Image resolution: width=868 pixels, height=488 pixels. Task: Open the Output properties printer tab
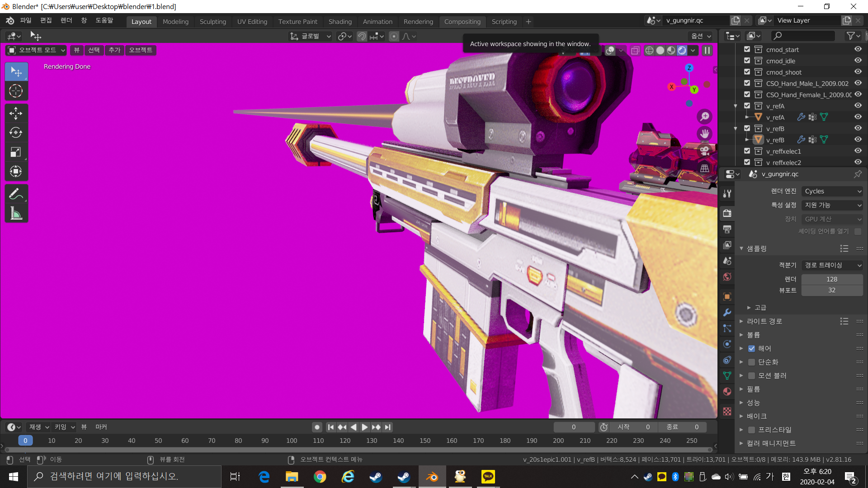point(727,229)
